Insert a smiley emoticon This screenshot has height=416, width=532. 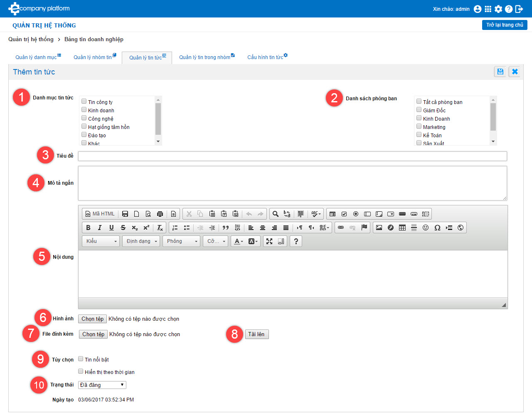(426, 228)
